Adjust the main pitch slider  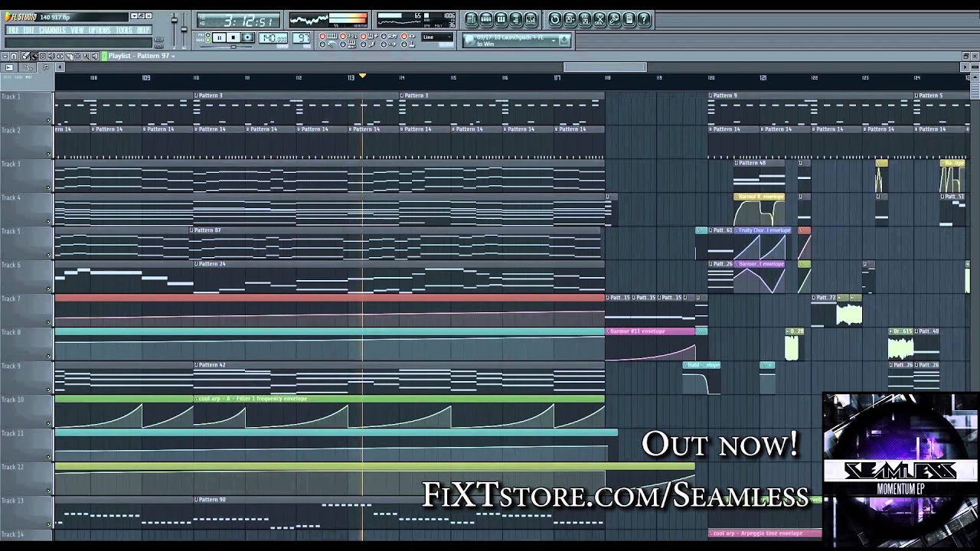point(184,31)
